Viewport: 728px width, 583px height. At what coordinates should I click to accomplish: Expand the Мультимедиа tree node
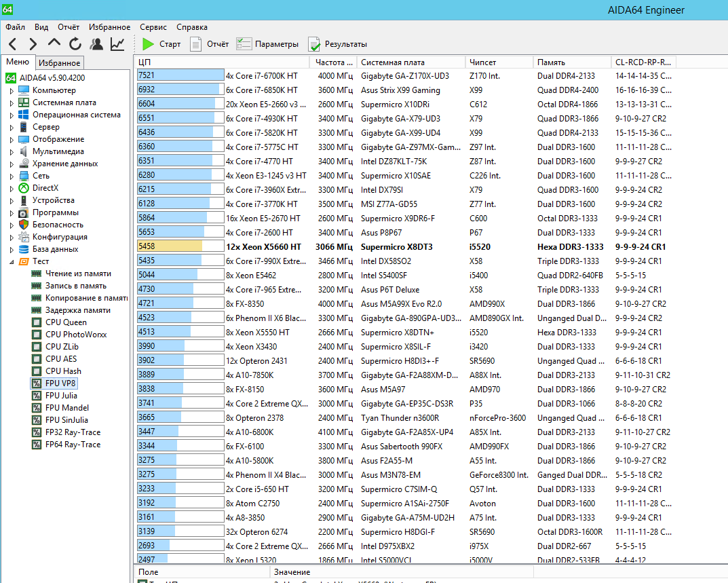12,151
